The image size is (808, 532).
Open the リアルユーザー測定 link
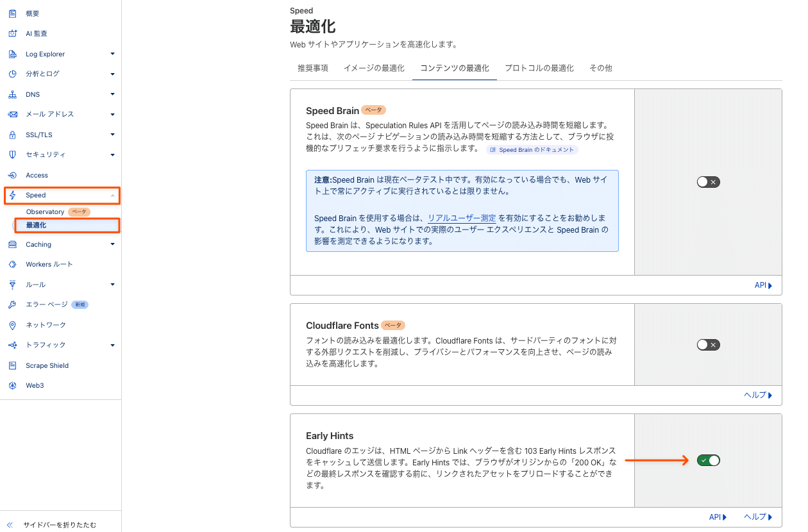(462, 218)
